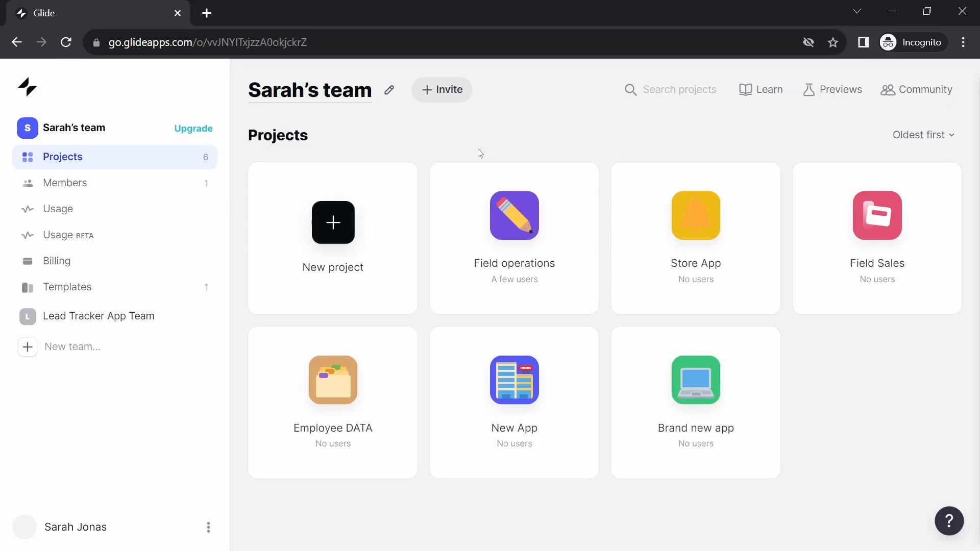The width and height of the screenshot is (980, 551).
Task: Click the New App project icon
Action: [x=514, y=380]
